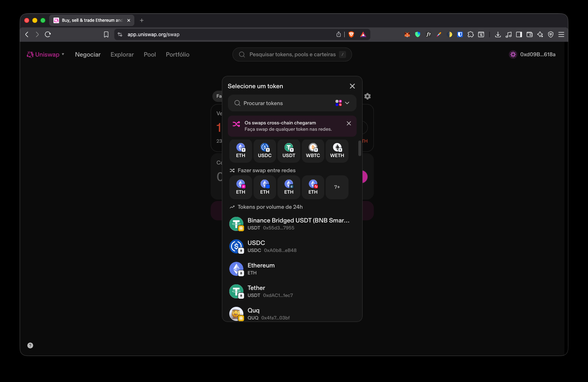Dismiss the cross-chain swaps banner
Screen dimensions: 588x382
pos(349,123)
